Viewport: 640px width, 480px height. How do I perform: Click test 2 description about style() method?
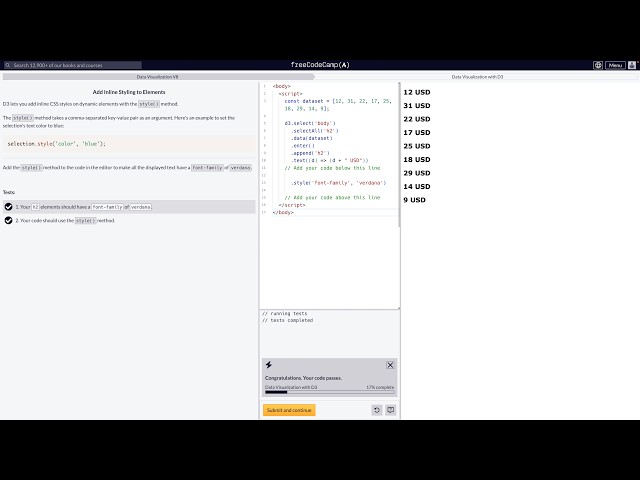coord(65,220)
